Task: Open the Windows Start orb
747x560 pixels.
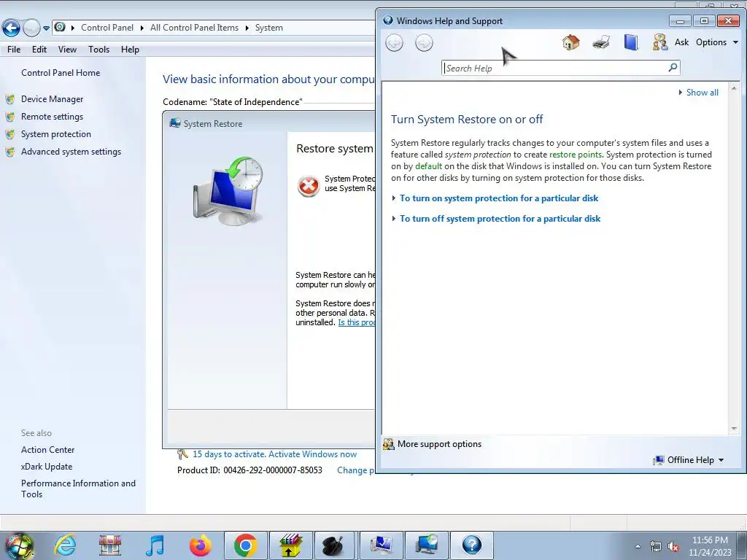Action: coord(20,545)
